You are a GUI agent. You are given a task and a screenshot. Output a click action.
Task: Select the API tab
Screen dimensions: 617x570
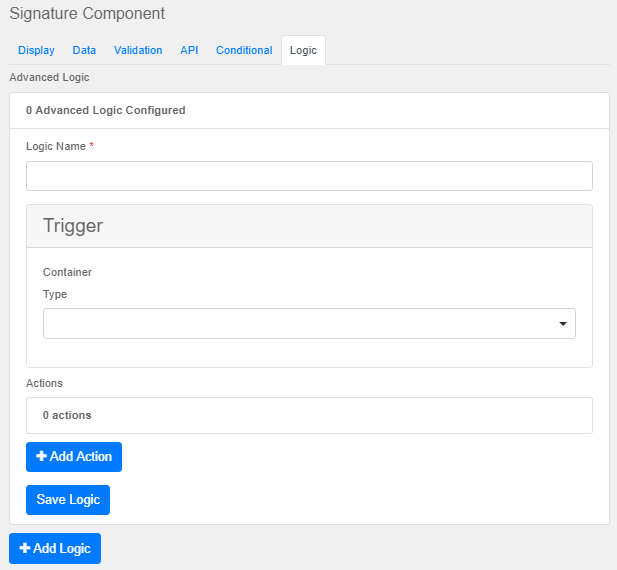pos(189,50)
